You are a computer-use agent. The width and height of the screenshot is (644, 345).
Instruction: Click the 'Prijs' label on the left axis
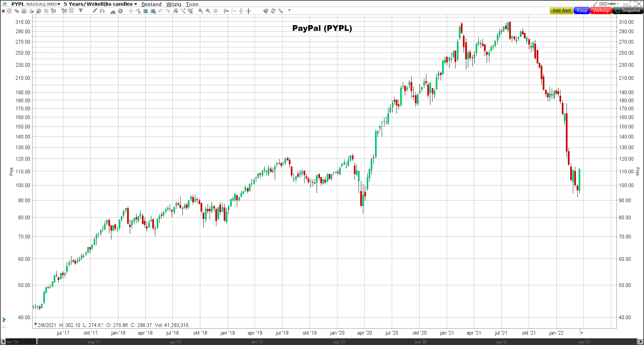coord(11,171)
